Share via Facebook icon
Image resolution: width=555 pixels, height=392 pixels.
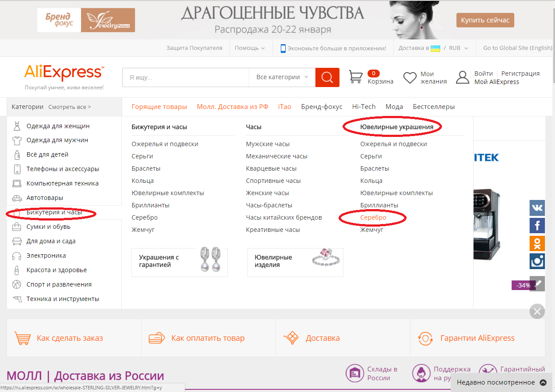pos(537,225)
